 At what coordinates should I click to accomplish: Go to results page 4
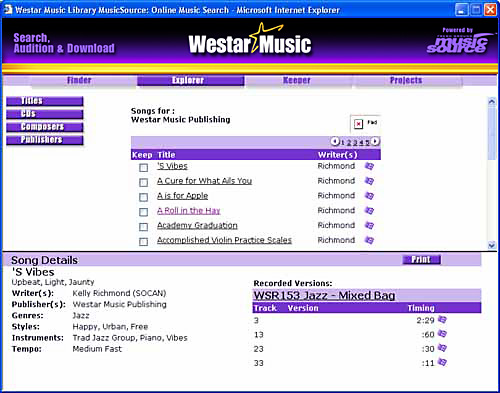pyautogui.click(x=361, y=143)
